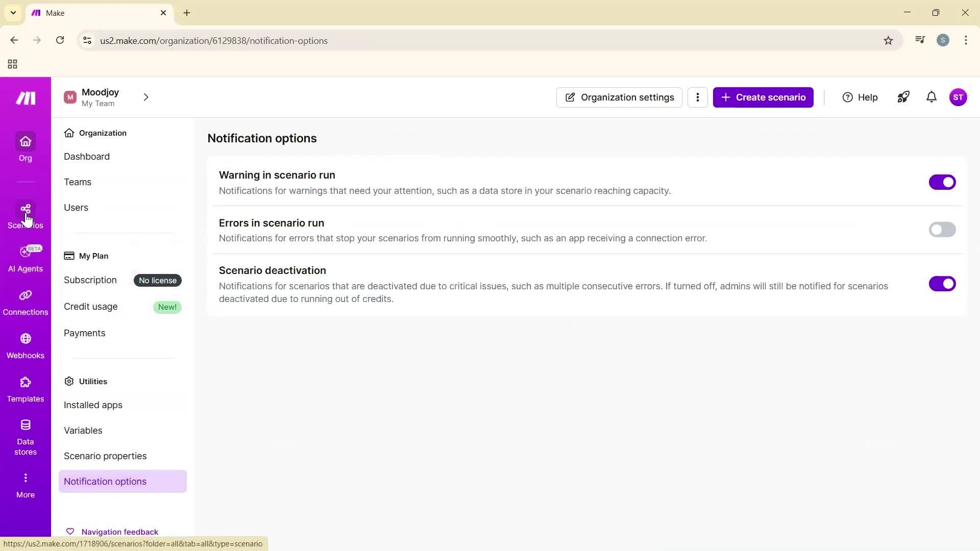Viewport: 980px width, 551px height.
Task: Open the Teams page under Organization
Action: (78, 182)
